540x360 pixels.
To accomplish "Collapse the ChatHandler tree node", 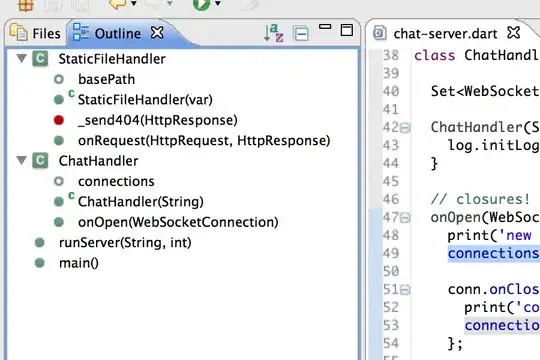I will tap(22, 160).
